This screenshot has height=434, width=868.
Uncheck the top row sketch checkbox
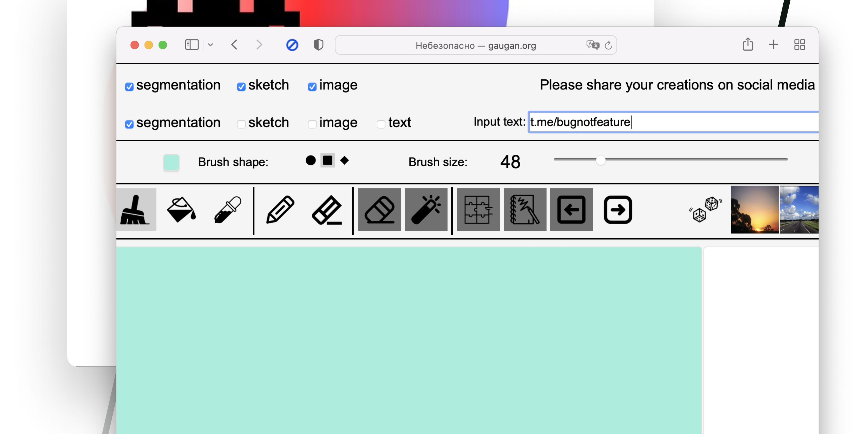241,86
